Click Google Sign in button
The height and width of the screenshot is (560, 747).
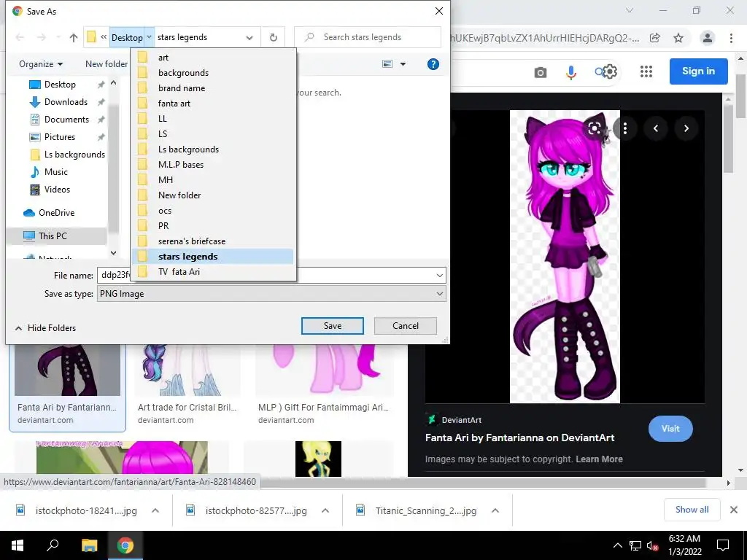click(x=698, y=71)
